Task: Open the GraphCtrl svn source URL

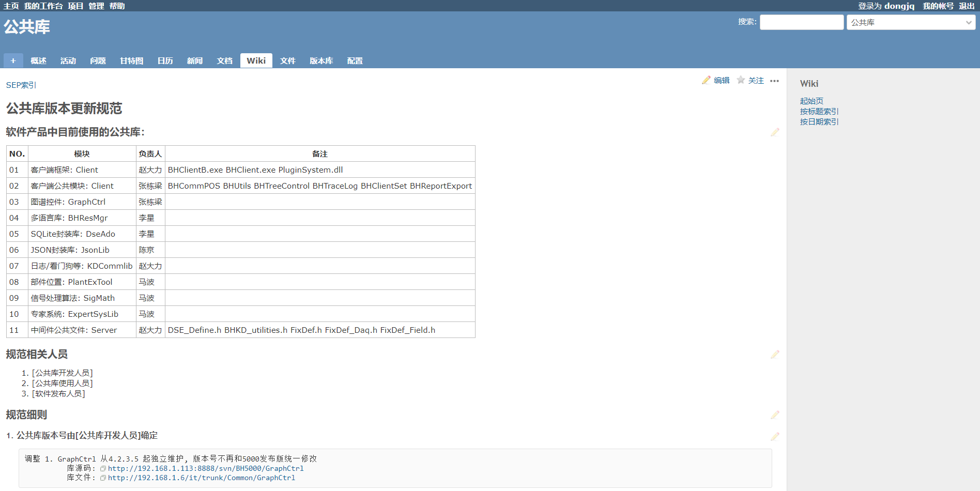Action: pos(205,468)
